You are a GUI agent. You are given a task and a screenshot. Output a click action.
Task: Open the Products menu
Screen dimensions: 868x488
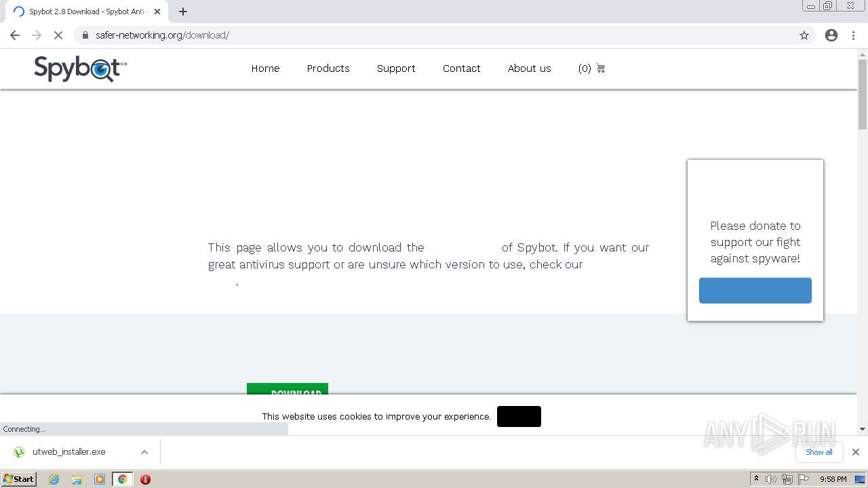[x=328, y=68]
